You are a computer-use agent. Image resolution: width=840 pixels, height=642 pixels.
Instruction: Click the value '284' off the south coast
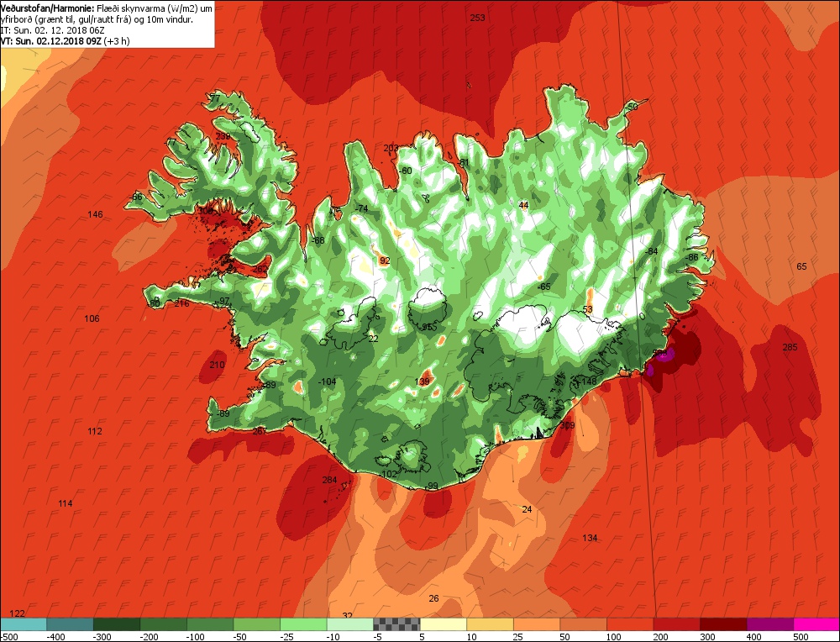pyautogui.click(x=329, y=480)
